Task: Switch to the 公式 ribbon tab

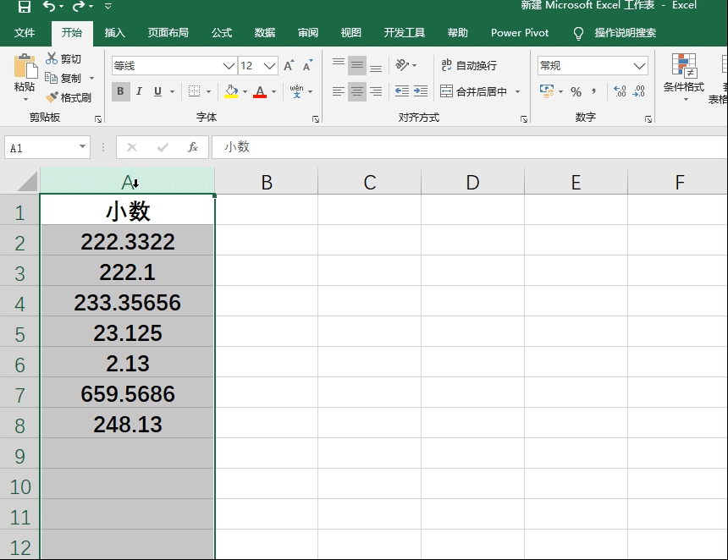Action: 221,33
